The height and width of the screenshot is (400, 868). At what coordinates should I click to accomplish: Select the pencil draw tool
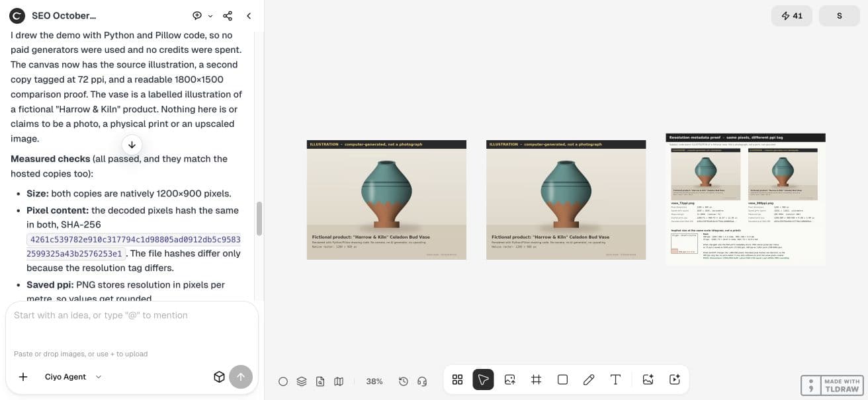click(x=589, y=380)
